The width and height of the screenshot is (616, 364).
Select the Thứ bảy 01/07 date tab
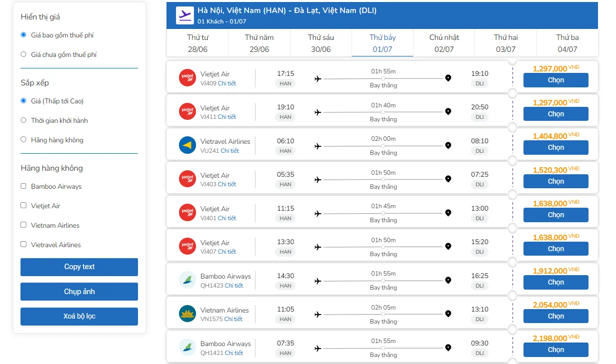coord(382,43)
